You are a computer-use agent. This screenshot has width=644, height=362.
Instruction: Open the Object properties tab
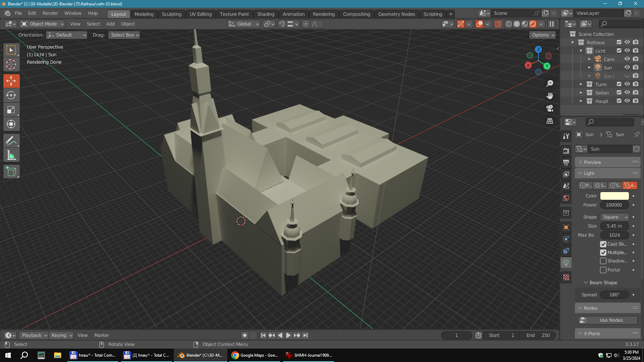(x=566, y=227)
